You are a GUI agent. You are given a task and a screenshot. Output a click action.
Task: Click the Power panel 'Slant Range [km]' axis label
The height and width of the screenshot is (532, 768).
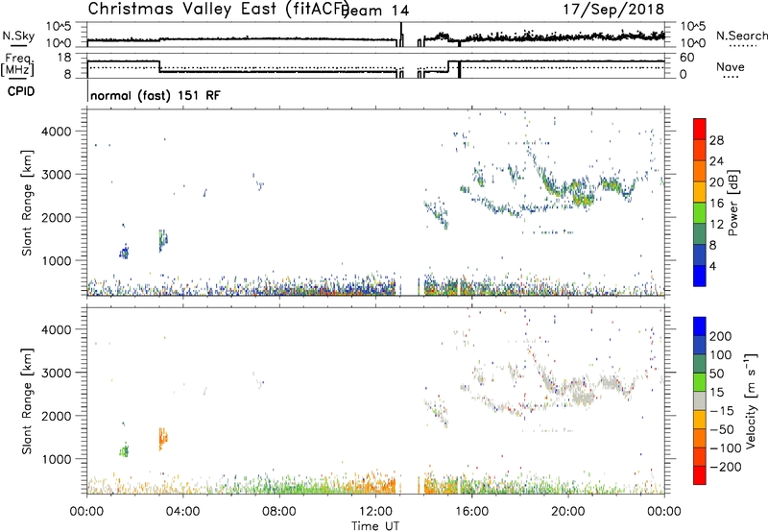[27, 203]
